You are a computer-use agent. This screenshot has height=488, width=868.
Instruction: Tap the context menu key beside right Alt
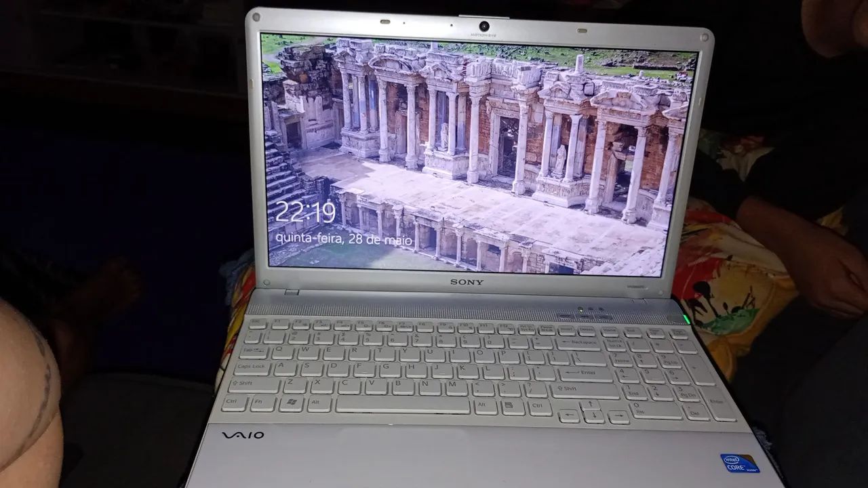tap(513, 407)
